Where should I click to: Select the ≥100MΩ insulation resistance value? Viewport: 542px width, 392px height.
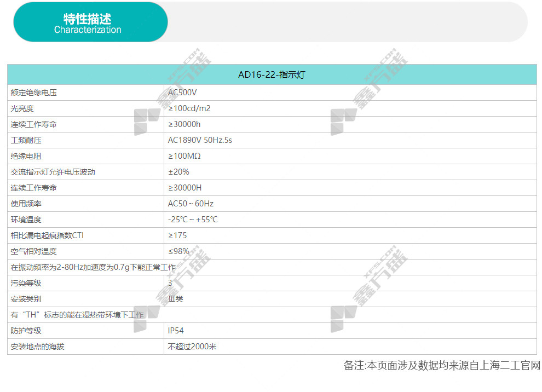tap(184, 156)
